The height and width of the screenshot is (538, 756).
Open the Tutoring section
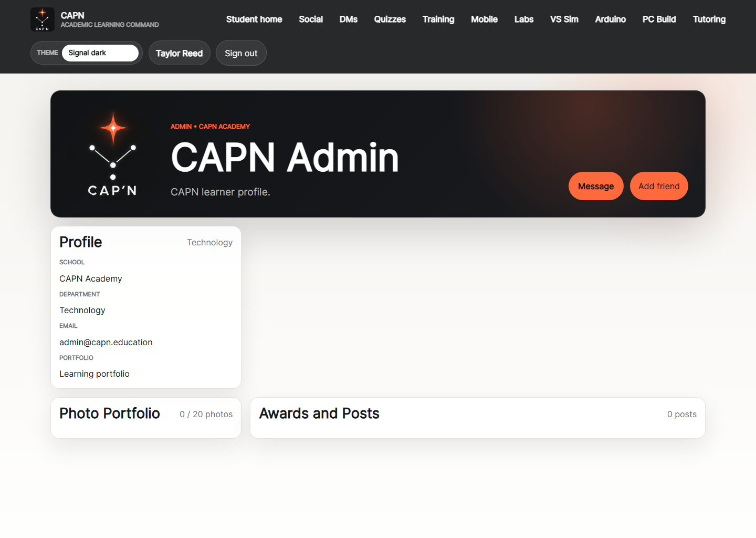click(709, 19)
